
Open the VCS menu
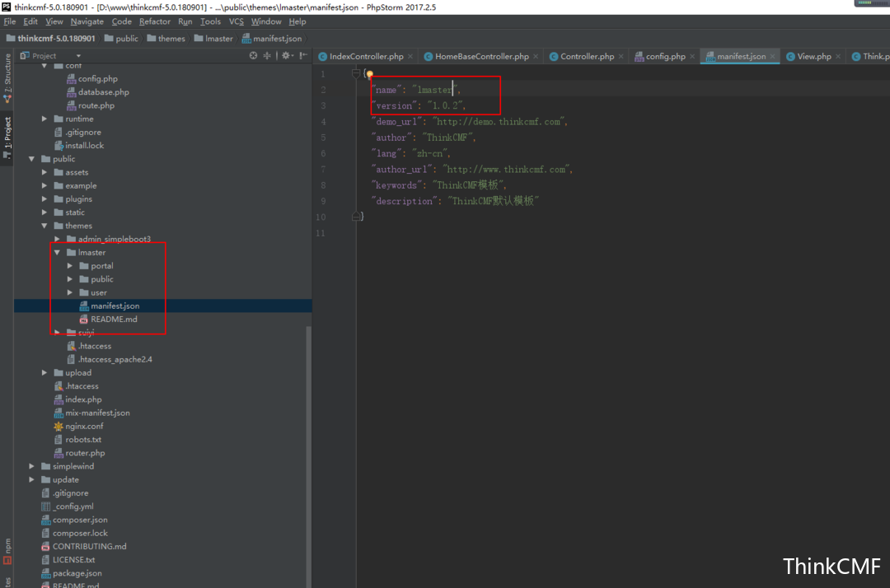[237, 21]
